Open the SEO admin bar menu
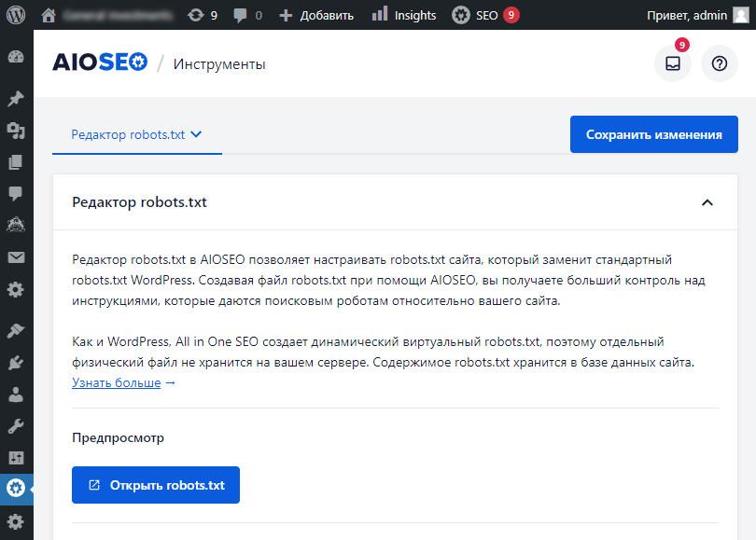The image size is (756, 540). tap(485, 16)
